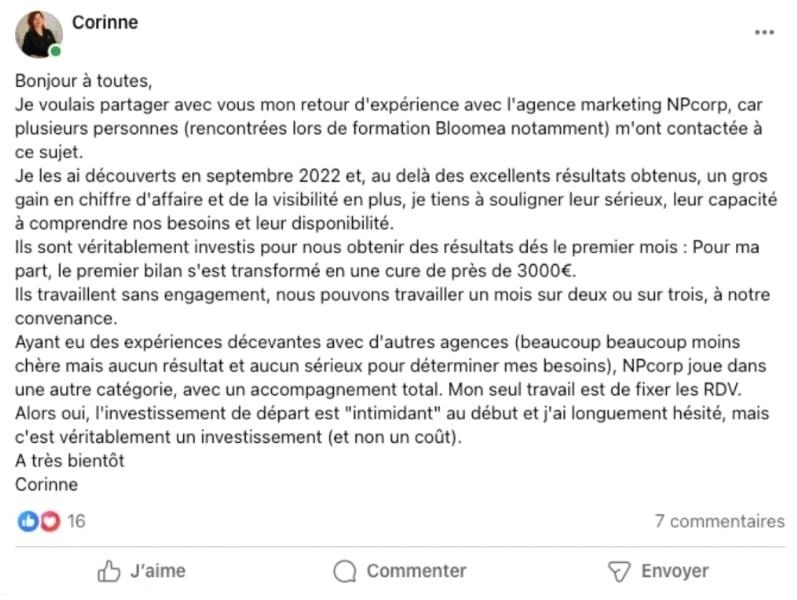Viewport: 797px width, 600px height.
Task: Click the Envoyer send icon
Action: [619, 572]
